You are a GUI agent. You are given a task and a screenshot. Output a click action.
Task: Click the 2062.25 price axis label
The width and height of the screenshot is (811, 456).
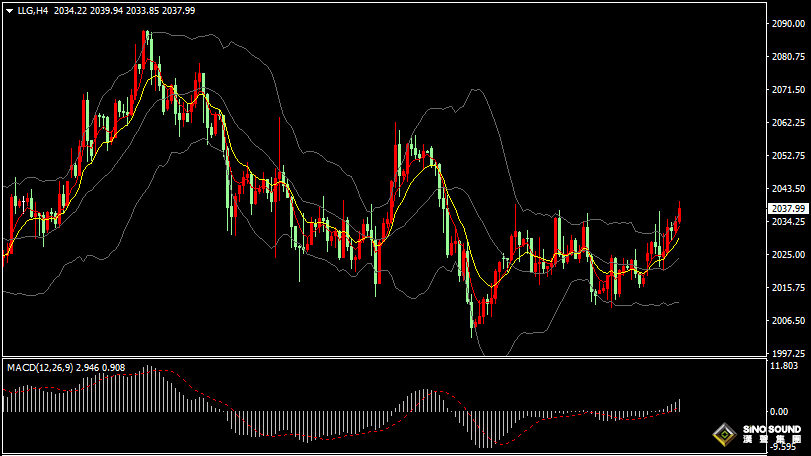pyautogui.click(x=789, y=123)
